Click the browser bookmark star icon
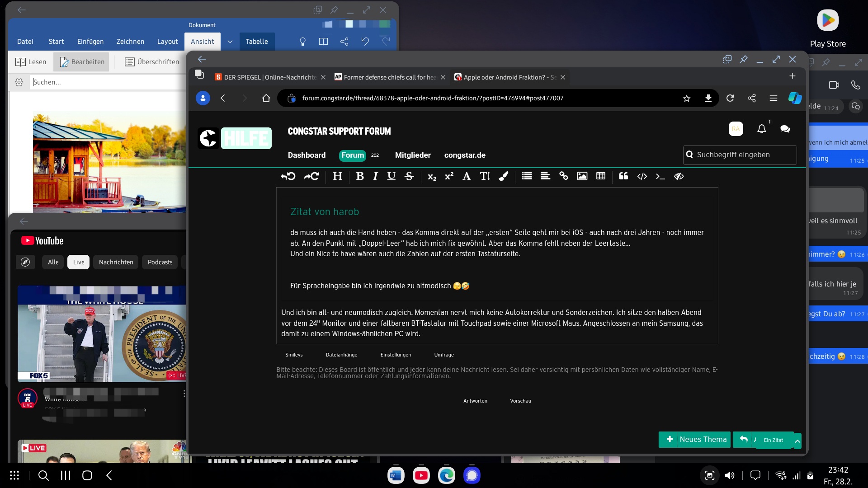 [687, 99]
